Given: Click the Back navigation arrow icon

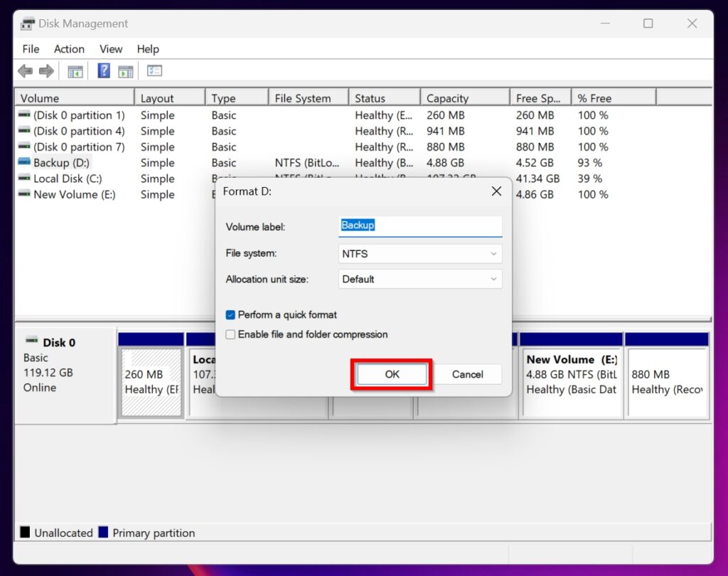Looking at the screenshot, I should click(25, 70).
